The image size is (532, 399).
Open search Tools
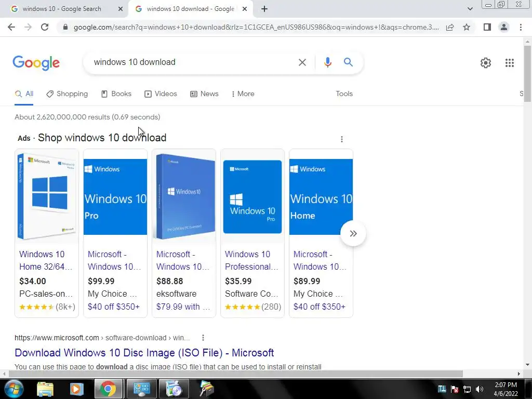point(344,94)
